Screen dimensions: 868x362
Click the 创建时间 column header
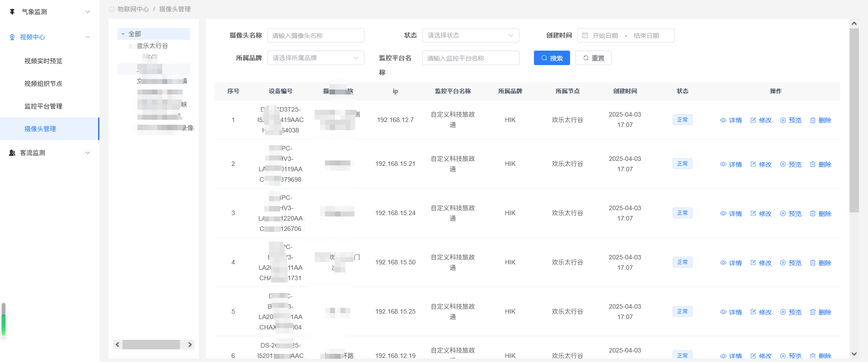point(625,91)
